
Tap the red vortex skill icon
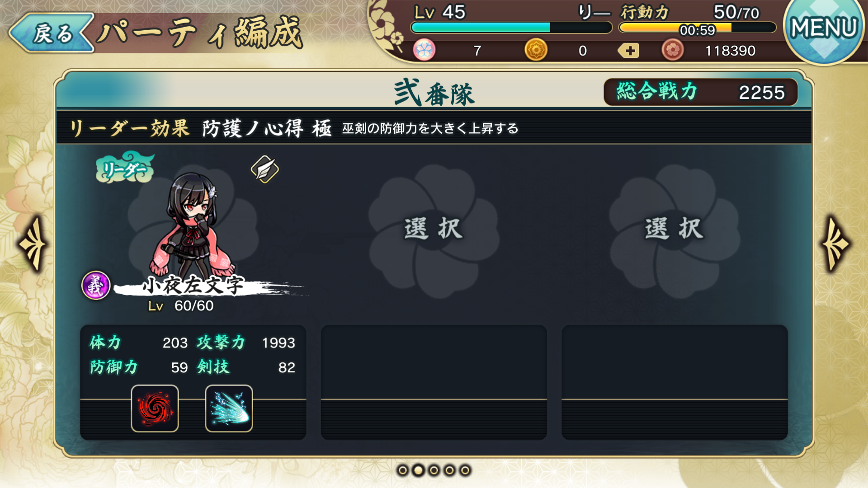155,408
